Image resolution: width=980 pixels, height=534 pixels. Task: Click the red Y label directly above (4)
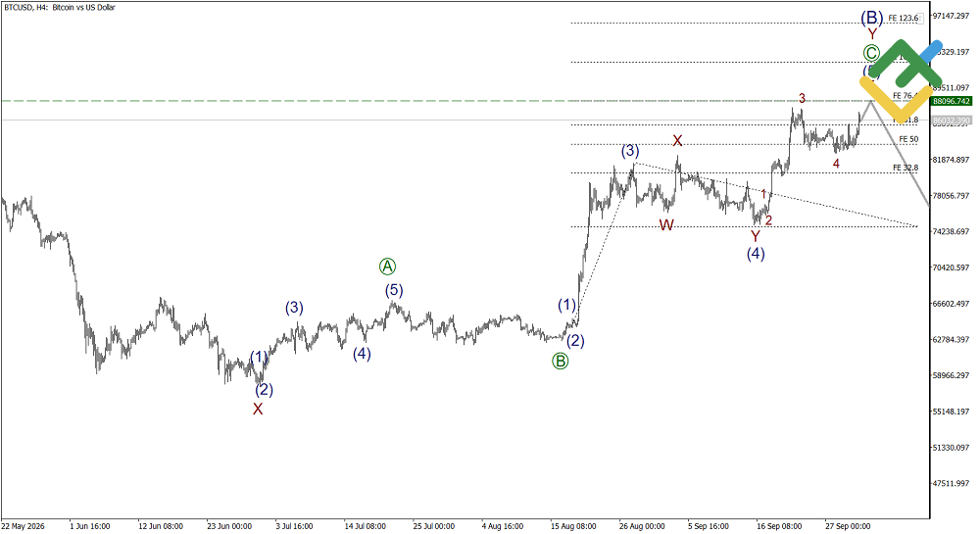pyautogui.click(x=756, y=236)
